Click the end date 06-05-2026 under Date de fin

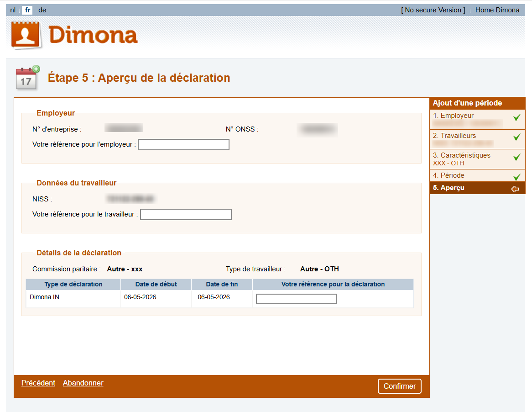pyautogui.click(x=214, y=297)
